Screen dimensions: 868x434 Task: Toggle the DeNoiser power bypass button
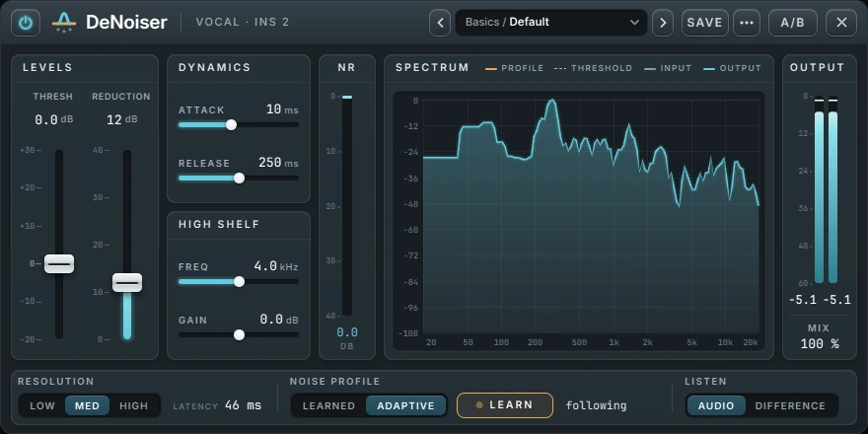(26, 23)
